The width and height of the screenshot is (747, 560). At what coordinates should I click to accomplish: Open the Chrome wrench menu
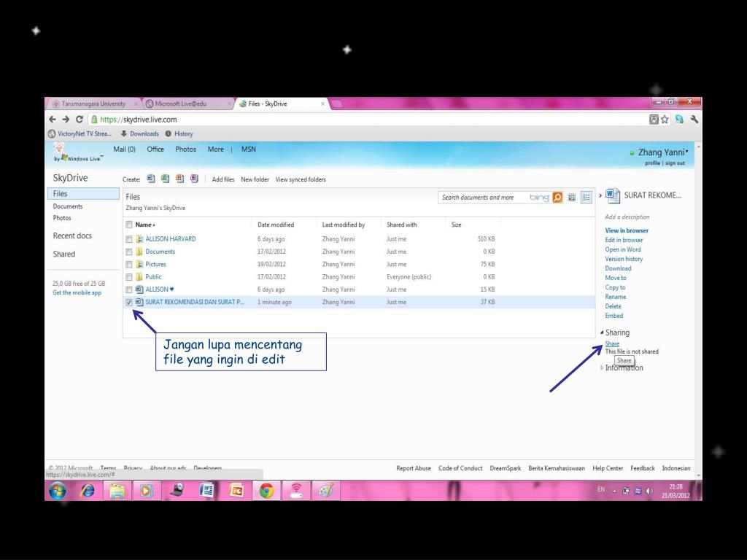pos(694,120)
